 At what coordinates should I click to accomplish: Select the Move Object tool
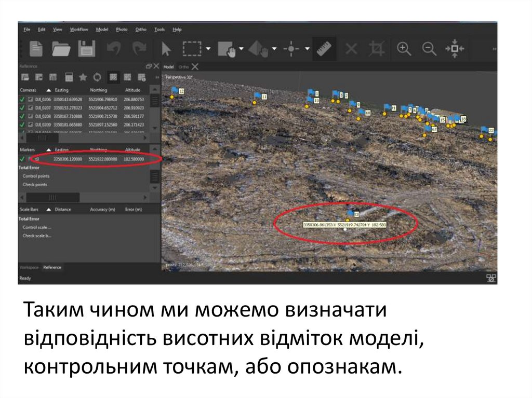pos(259,49)
